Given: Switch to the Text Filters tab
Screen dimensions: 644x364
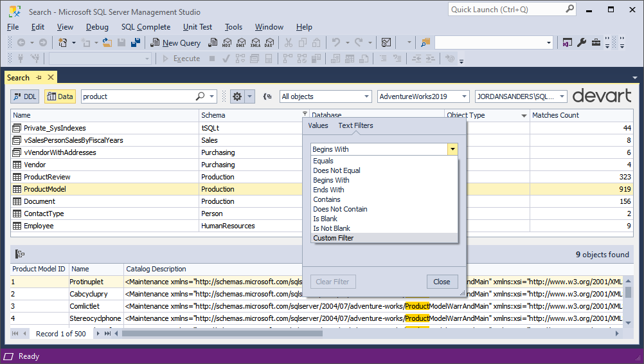Looking at the screenshot, I should 355,125.
